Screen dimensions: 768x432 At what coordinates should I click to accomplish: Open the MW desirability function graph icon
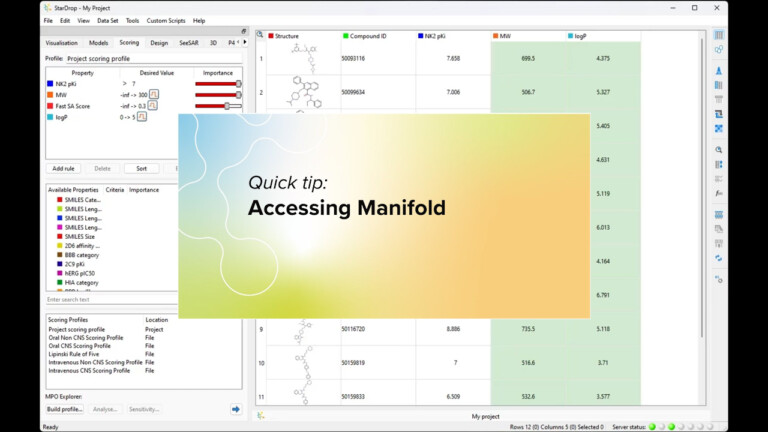(x=154, y=94)
